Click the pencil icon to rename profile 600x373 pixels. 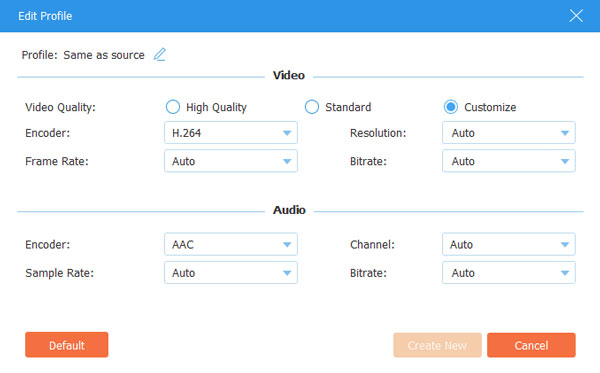click(160, 55)
